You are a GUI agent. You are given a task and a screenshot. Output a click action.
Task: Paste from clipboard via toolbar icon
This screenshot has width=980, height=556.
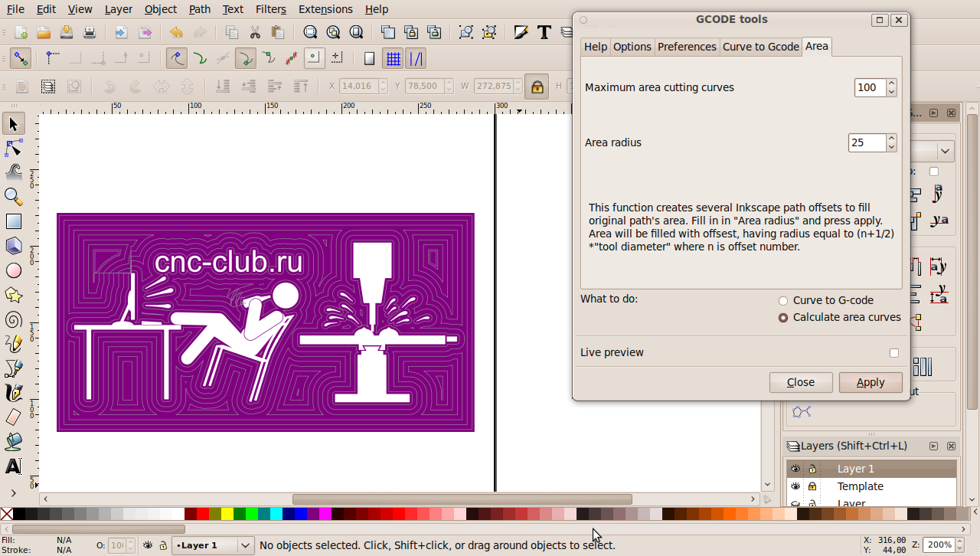tap(278, 32)
